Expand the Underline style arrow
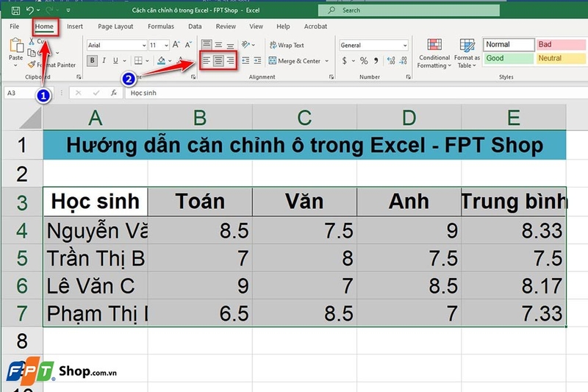 [x=124, y=61]
